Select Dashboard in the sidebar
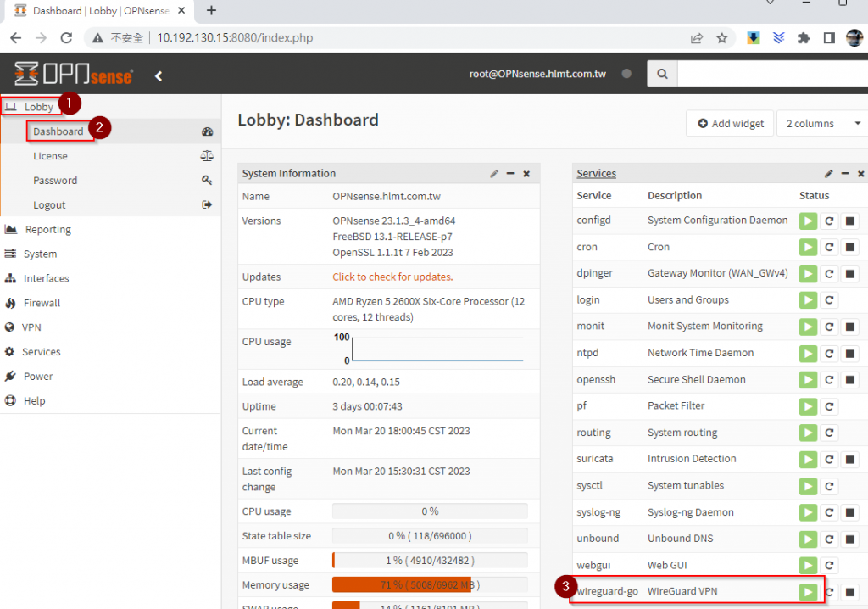This screenshot has width=868, height=609. (58, 131)
